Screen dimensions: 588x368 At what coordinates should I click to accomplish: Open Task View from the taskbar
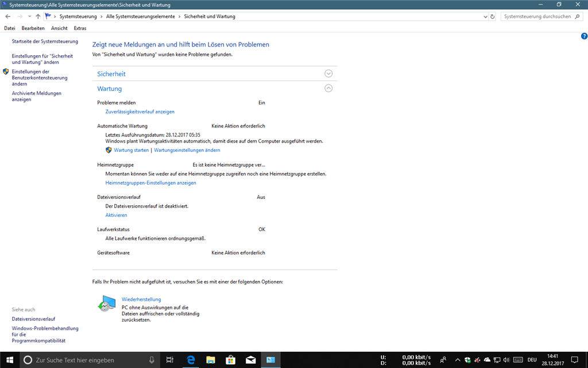[x=170, y=360]
